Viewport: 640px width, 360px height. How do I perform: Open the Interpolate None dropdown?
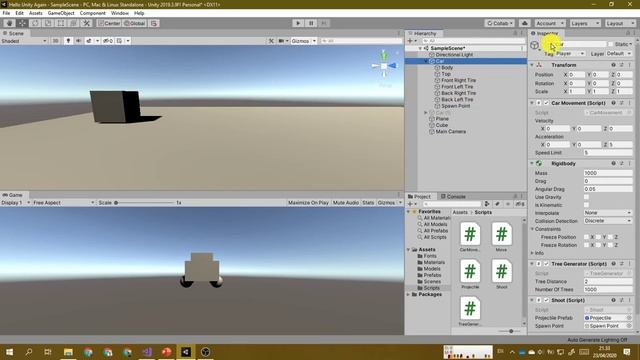pyautogui.click(x=608, y=213)
